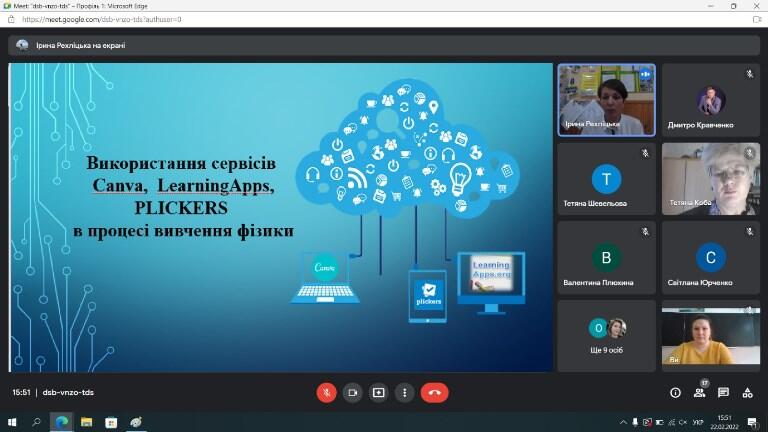Image resolution: width=768 pixels, height=432 pixels.
Task: Click the muted mic icon on Валентина Плюхина tile
Action: point(645,231)
